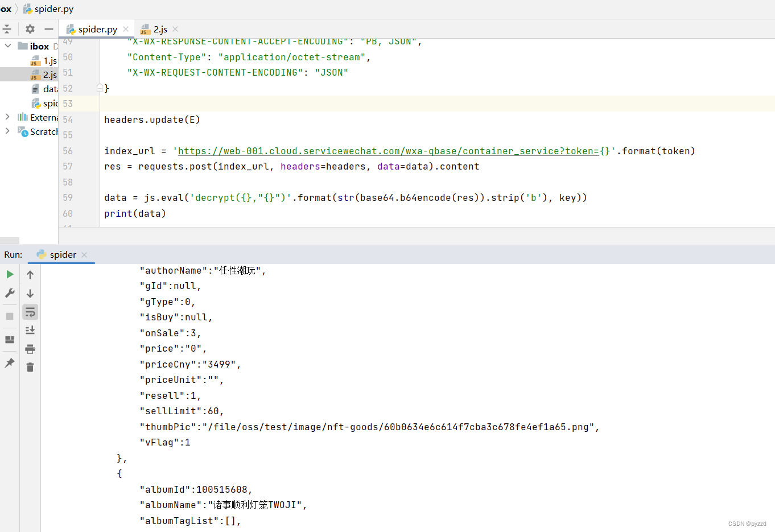Click js.eval decrypt line in editor
This screenshot has width=775, height=532.
(345, 197)
